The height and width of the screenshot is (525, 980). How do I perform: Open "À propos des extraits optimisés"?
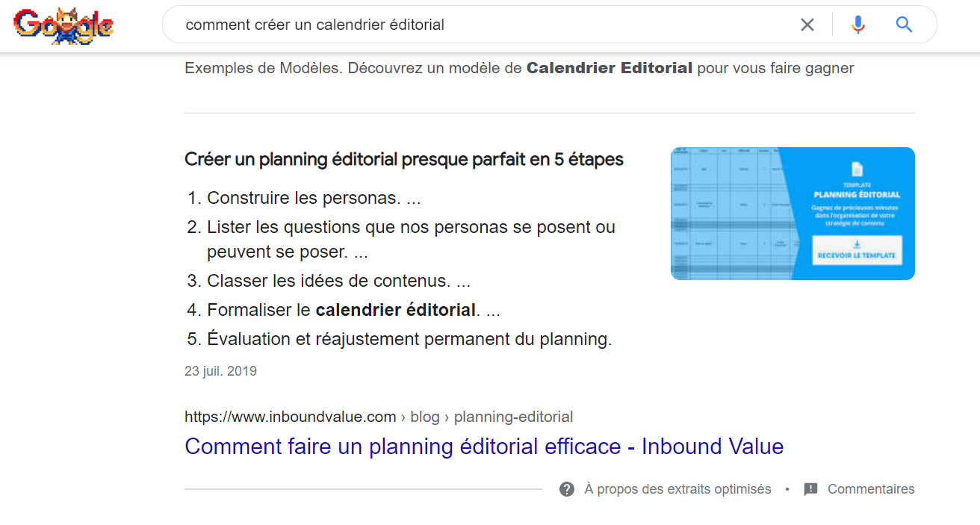677,489
